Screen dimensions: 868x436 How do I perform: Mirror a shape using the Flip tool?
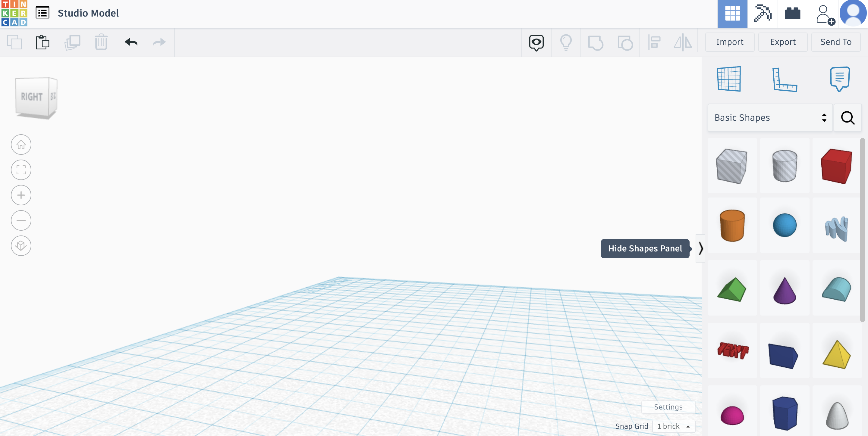(x=682, y=42)
